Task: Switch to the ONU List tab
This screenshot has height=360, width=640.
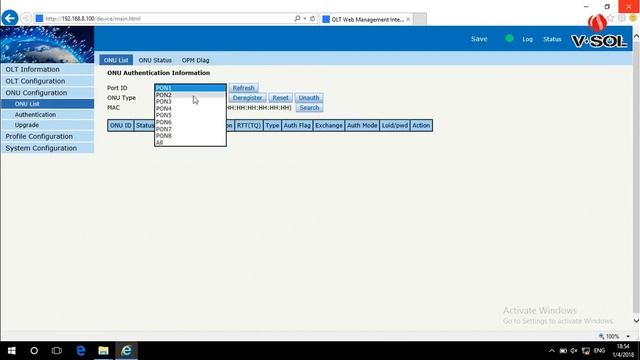Action: coord(116,60)
